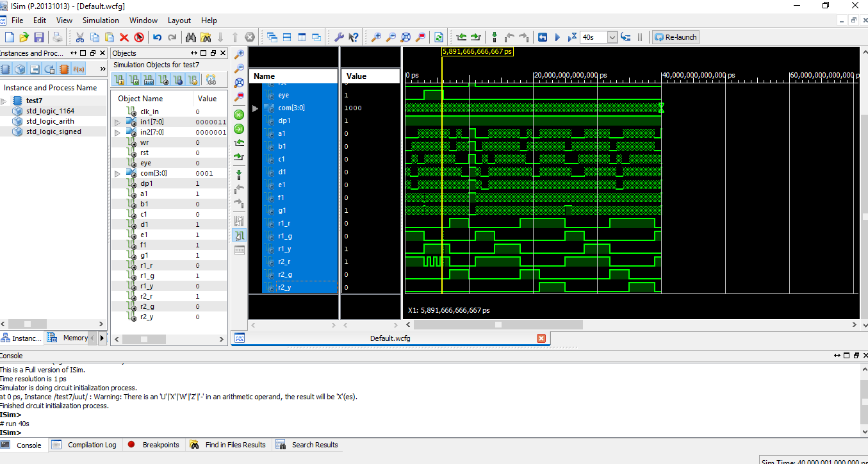
Task: Select the Run simulation play icon
Action: tap(558, 37)
